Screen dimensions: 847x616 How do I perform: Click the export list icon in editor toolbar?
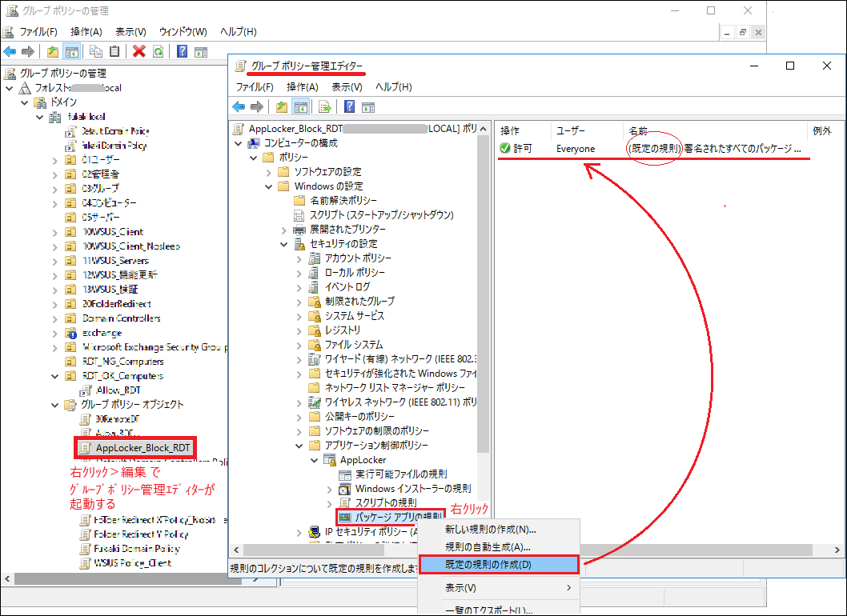[324, 107]
